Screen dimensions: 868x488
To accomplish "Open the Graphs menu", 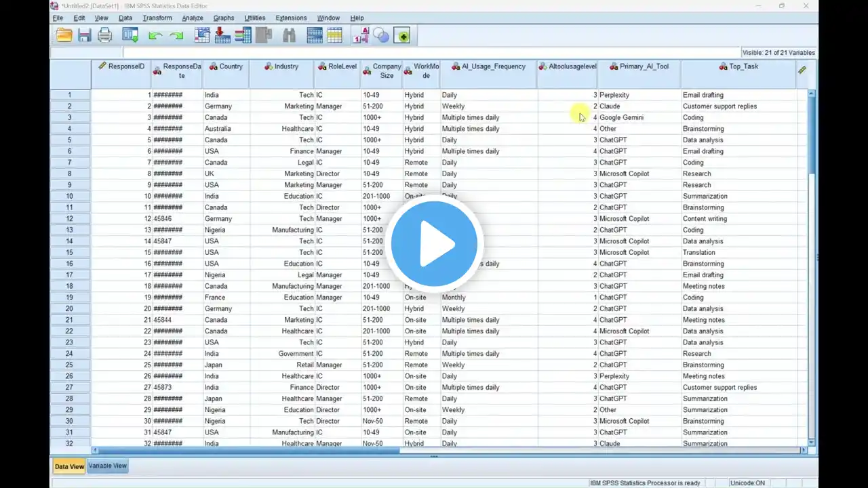I will [x=223, y=18].
